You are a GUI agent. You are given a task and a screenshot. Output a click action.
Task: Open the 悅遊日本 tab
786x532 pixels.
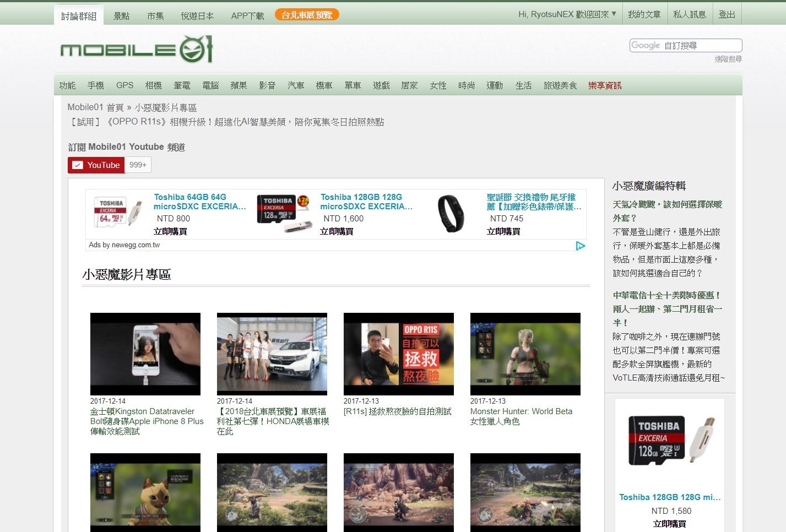[197, 16]
